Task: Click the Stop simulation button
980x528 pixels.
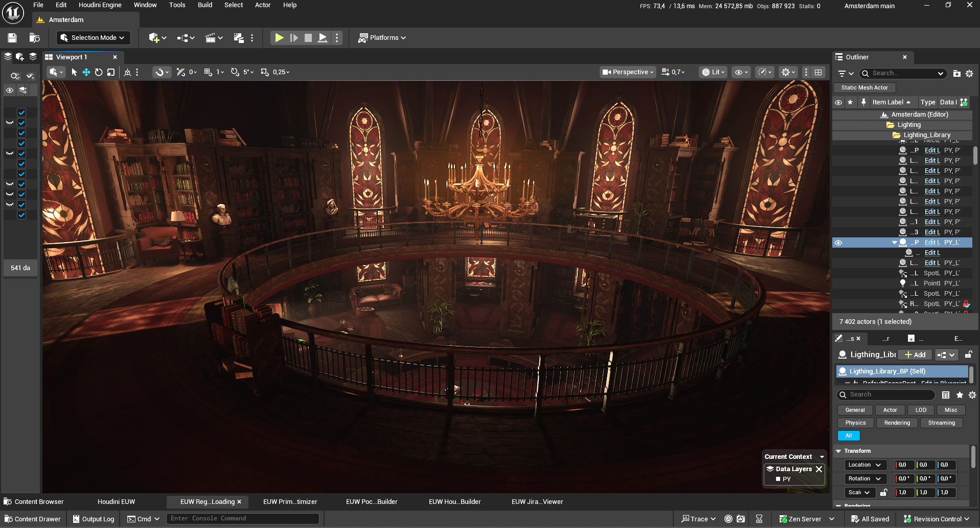Action: click(x=308, y=38)
